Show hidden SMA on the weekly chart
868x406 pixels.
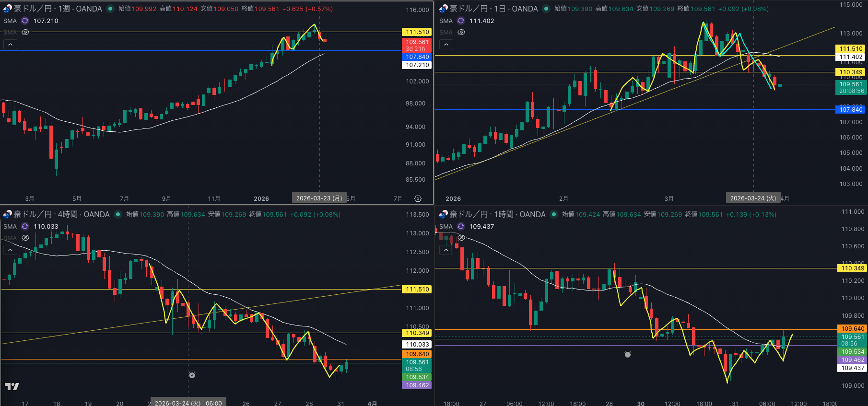[25, 32]
